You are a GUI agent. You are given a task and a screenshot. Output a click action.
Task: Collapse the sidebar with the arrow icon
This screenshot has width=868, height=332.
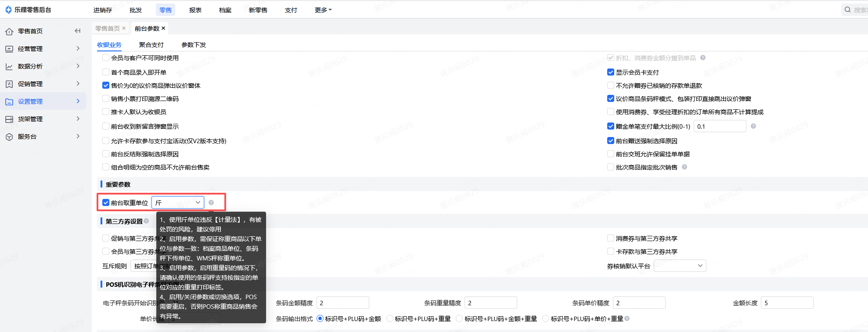pos(78,31)
